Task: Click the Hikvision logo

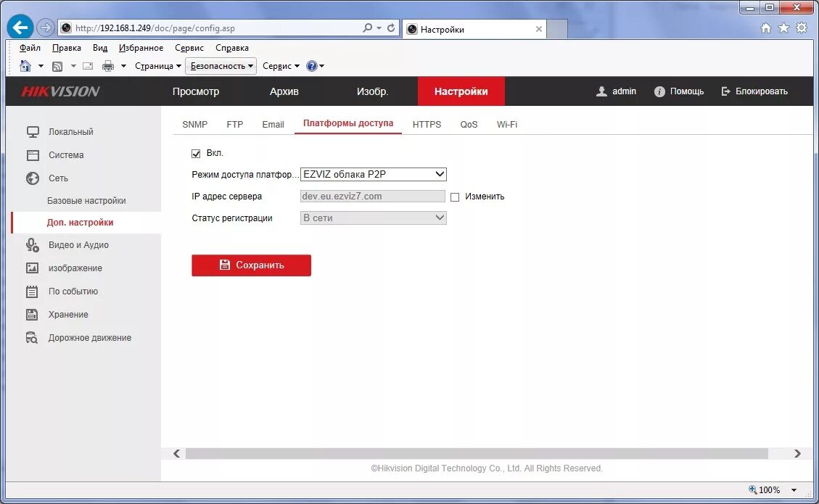Action: [x=61, y=91]
